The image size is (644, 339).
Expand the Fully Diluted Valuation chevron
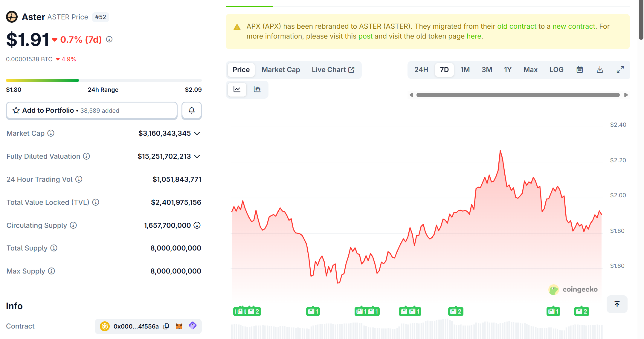tap(197, 156)
